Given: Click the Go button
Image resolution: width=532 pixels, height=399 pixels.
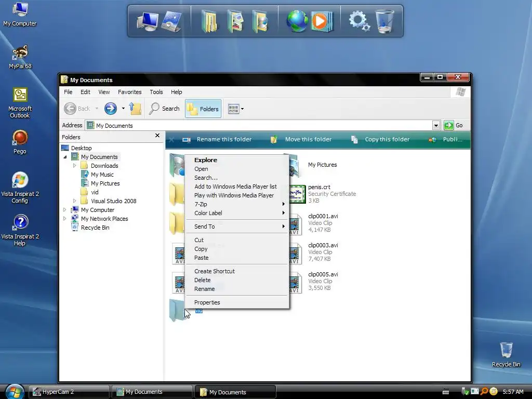Looking at the screenshot, I should 453,125.
